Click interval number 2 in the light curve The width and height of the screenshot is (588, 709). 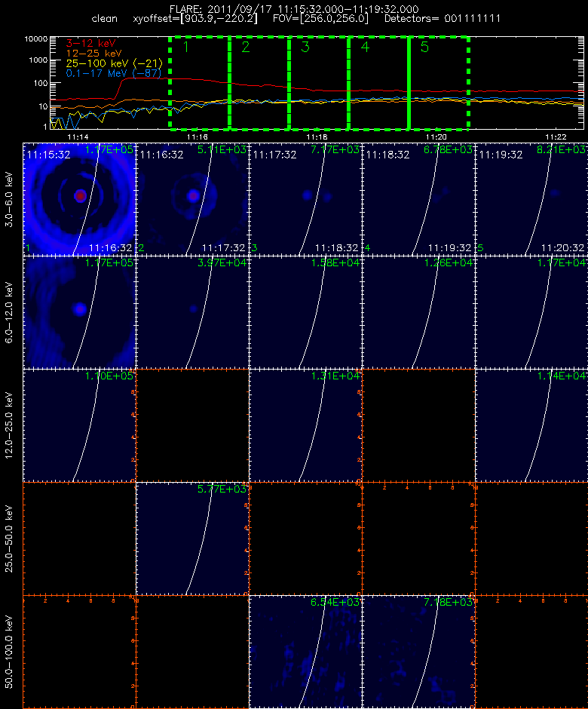pyautogui.click(x=246, y=47)
